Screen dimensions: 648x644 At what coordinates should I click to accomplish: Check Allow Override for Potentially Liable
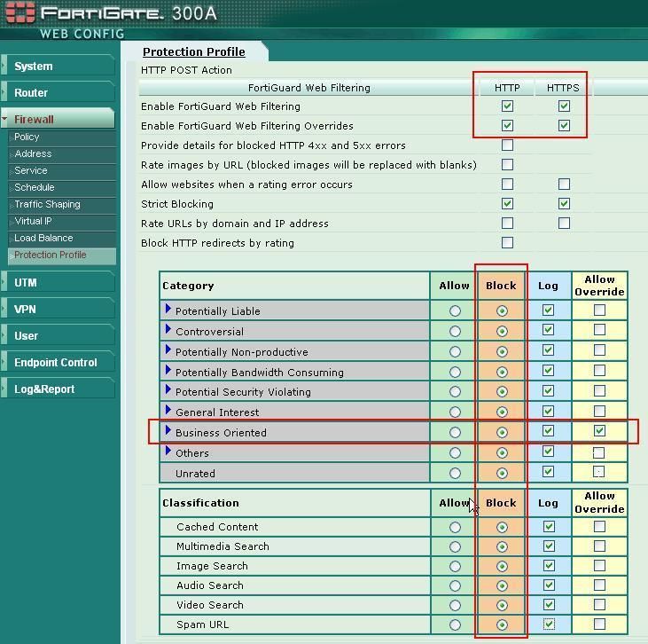[x=599, y=310]
